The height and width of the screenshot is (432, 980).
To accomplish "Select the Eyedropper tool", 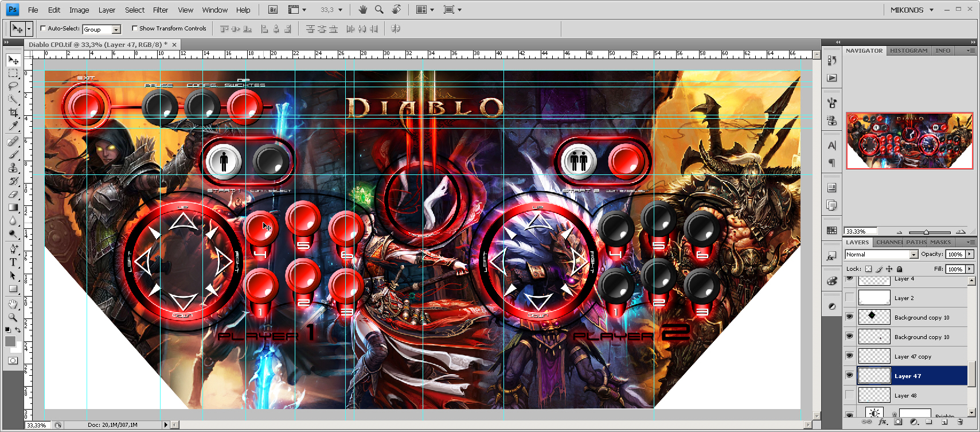I will tap(13, 126).
